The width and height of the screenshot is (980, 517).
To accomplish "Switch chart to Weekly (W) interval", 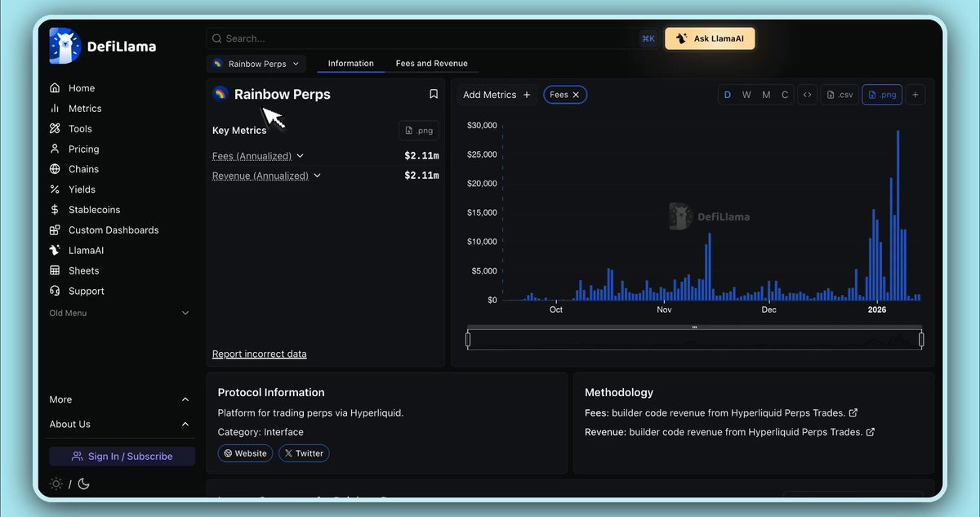I will tap(746, 95).
